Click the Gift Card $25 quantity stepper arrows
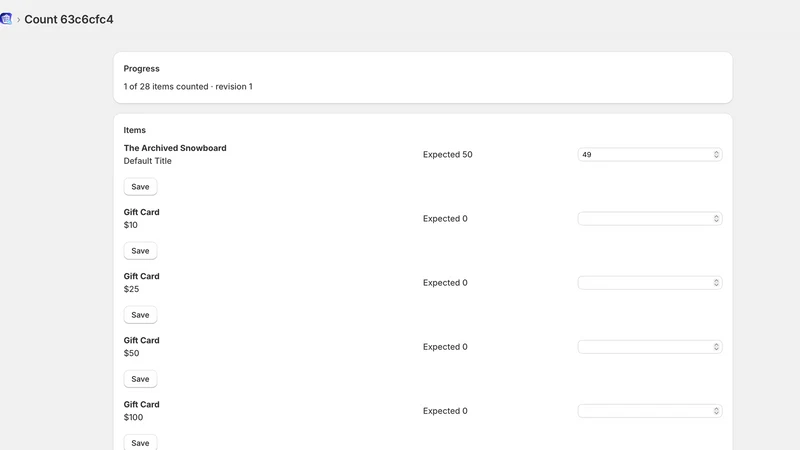Screen dimensions: 800x450 click(x=716, y=283)
